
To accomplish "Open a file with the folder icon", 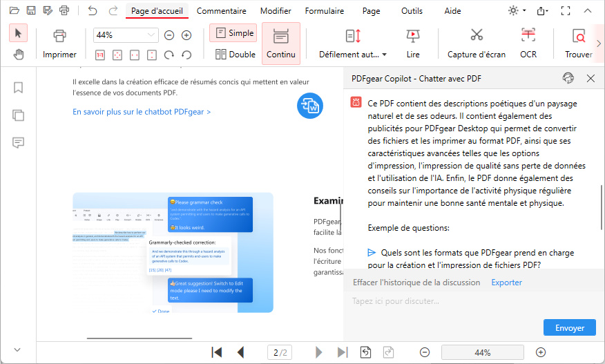I will point(15,10).
